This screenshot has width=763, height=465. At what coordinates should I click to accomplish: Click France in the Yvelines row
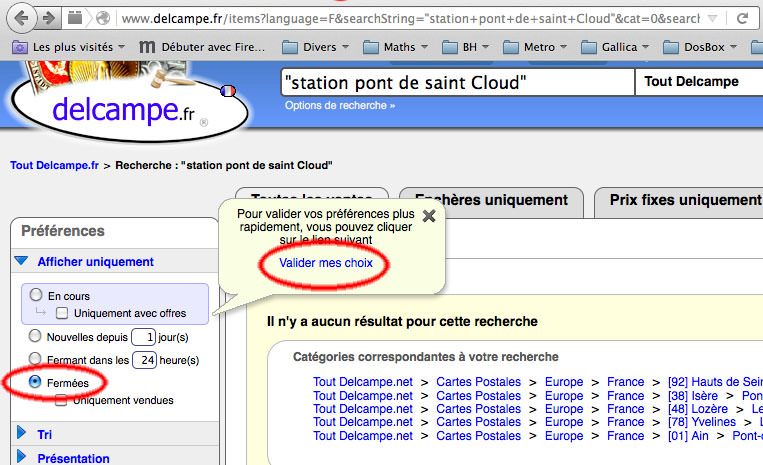coord(625,422)
